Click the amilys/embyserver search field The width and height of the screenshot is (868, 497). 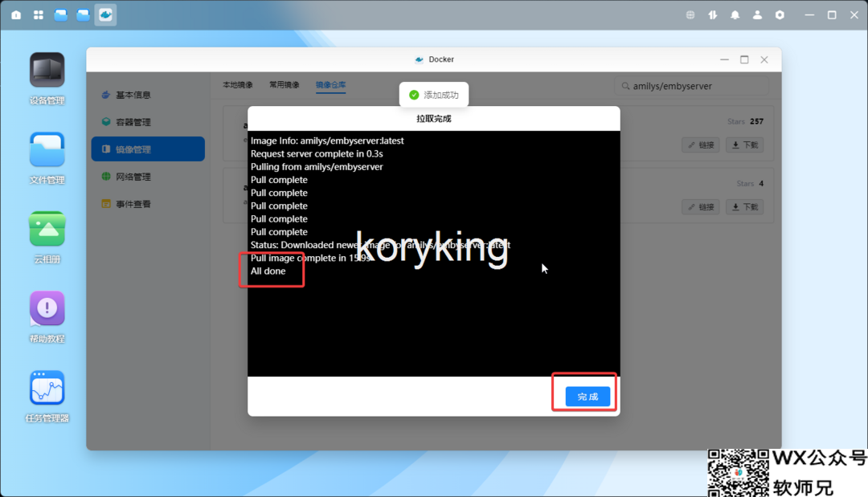[691, 86]
